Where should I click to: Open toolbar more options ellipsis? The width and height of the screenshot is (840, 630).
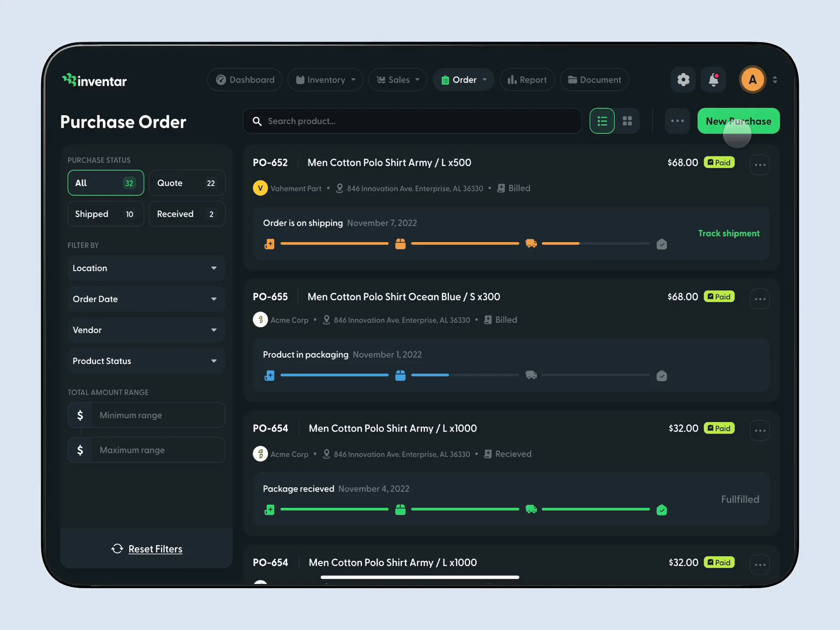point(677,121)
